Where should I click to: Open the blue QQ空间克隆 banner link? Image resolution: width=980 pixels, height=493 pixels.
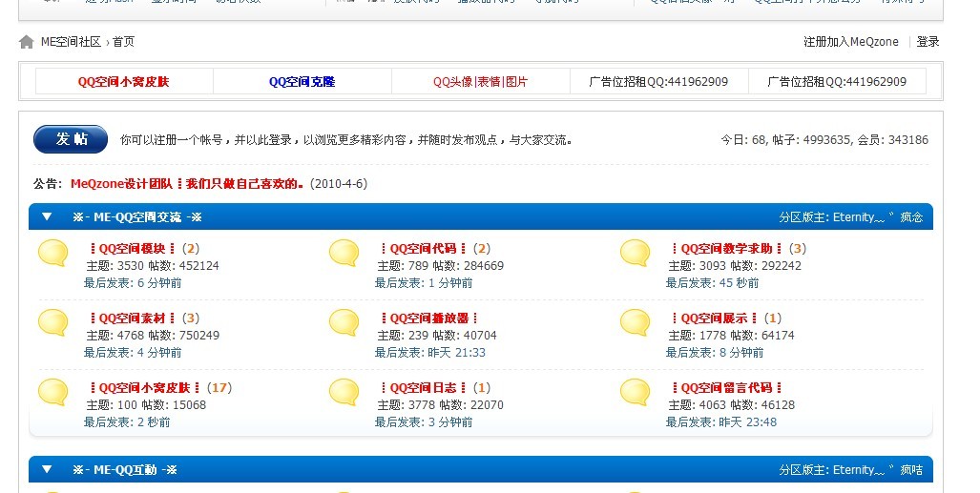click(x=302, y=82)
